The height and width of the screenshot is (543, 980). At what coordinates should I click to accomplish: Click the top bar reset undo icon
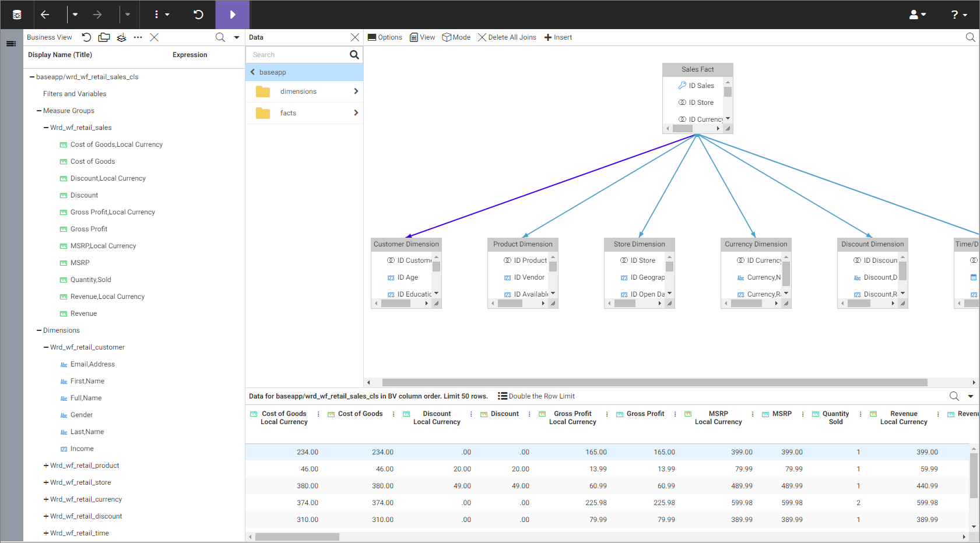[198, 15]
